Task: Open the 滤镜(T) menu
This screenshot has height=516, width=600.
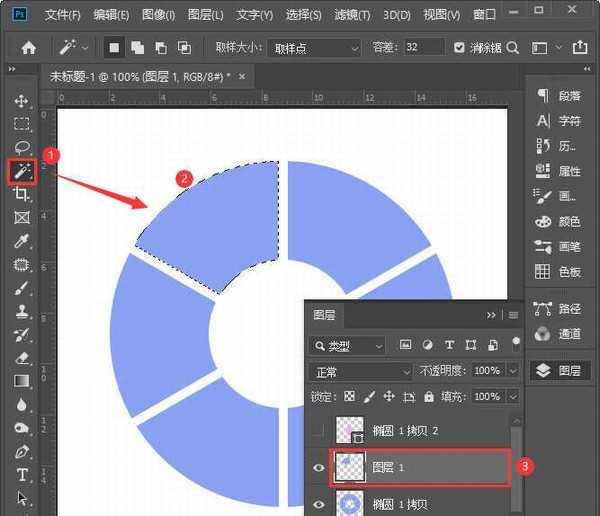Action: click(x=350, y=15)
